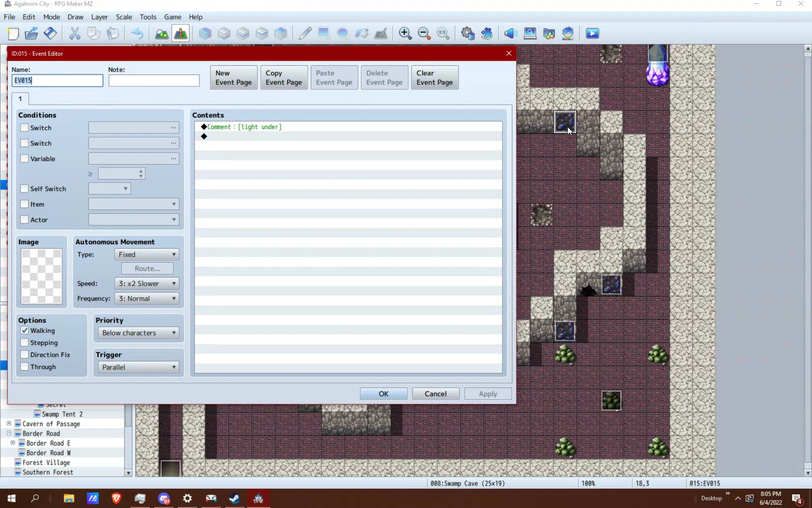Click the Copy toolbar icon
Viewport: 812px width, 508px height.
[x=94, y=34]
